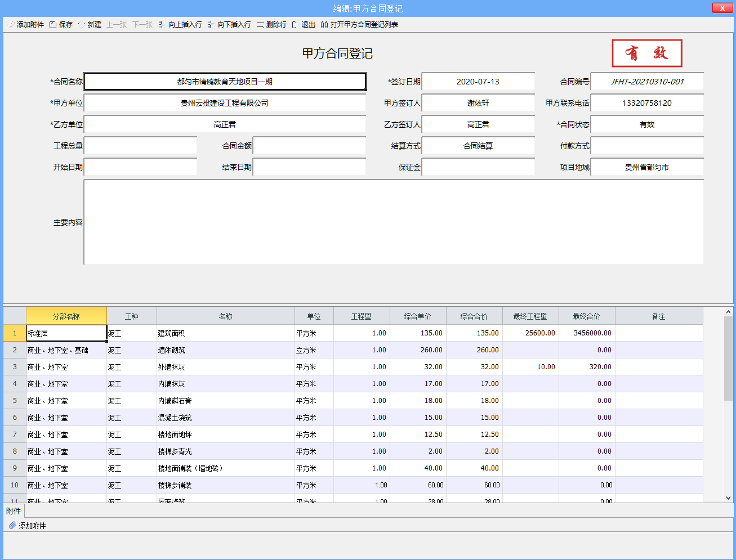Click the 单位 column header
The height and width of the screenshot is (560, 736).
click(314, 316)
